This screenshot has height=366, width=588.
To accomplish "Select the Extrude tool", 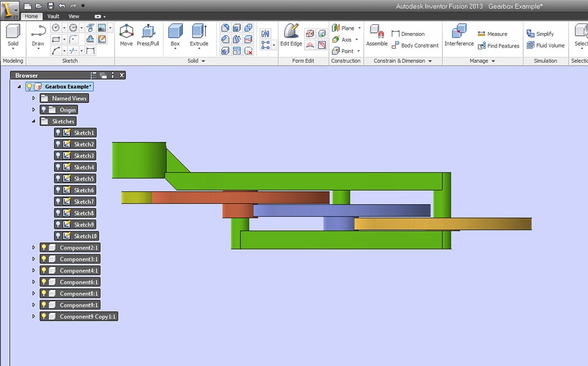I will pyautogui.click(x=199, y=36).
